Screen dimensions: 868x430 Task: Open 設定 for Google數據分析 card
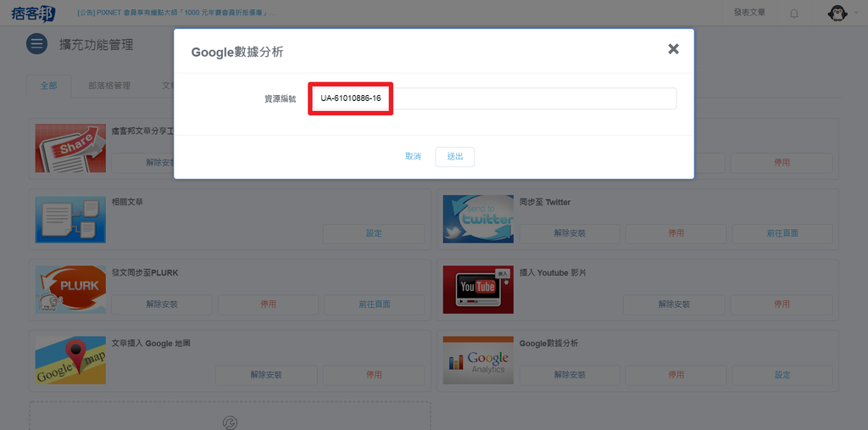click(782, 375)
